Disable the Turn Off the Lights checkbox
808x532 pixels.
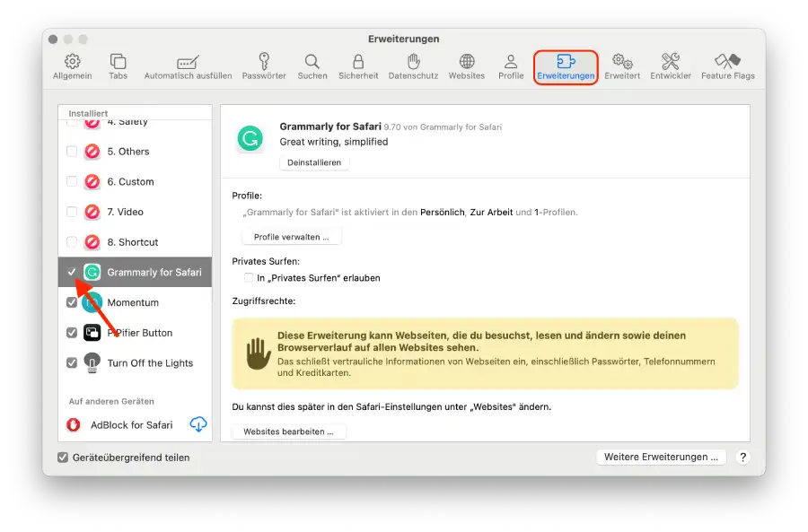click(x=72, y=363)
